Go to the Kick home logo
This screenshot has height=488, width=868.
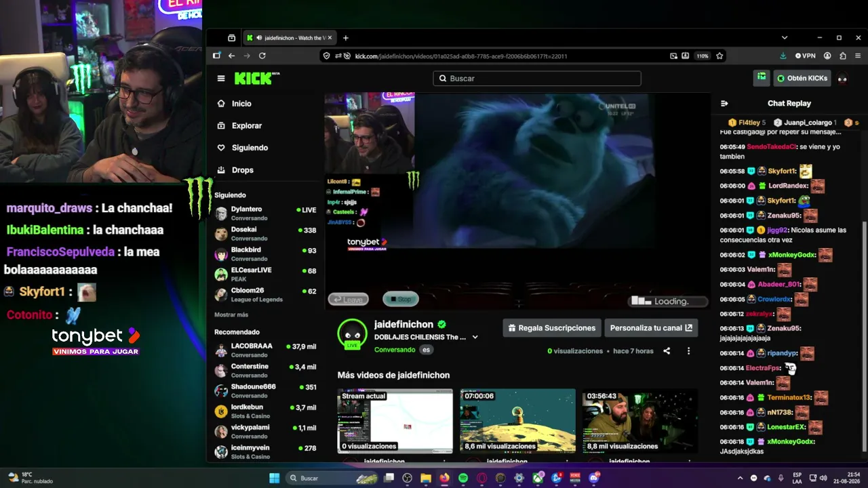(256, 79)
